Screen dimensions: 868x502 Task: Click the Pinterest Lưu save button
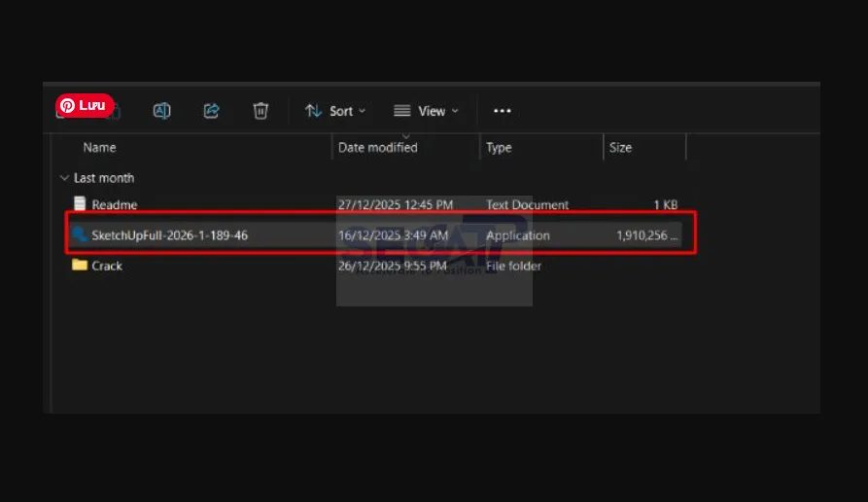coord(85,105)
